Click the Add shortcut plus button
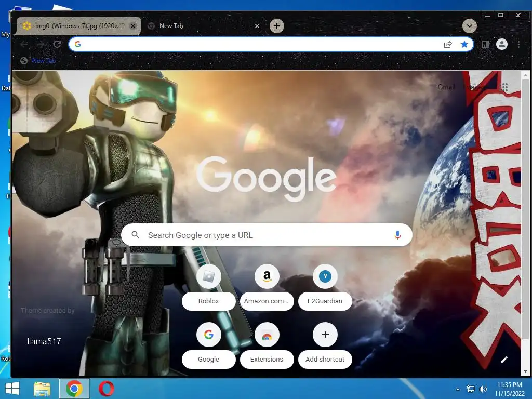 pos(325,335)
